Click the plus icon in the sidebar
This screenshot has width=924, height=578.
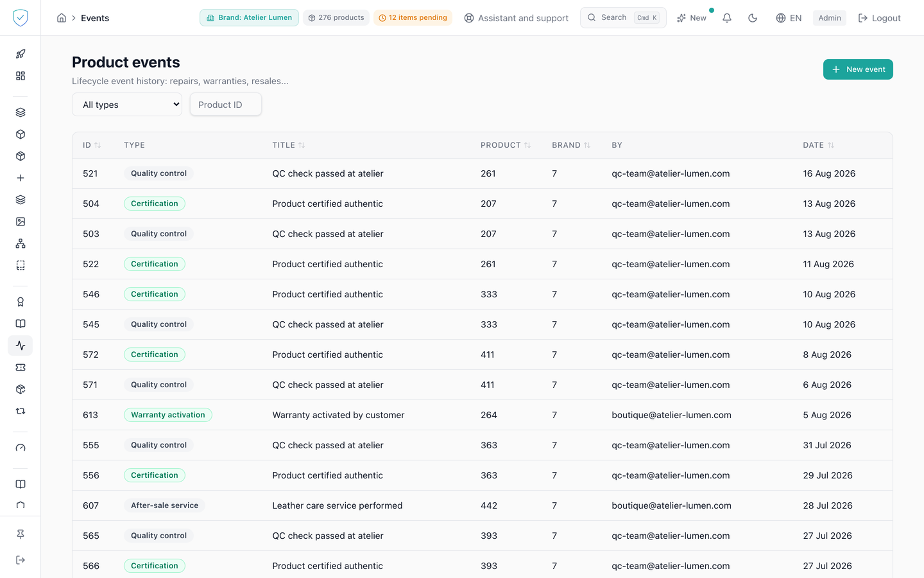coord(21,178)
